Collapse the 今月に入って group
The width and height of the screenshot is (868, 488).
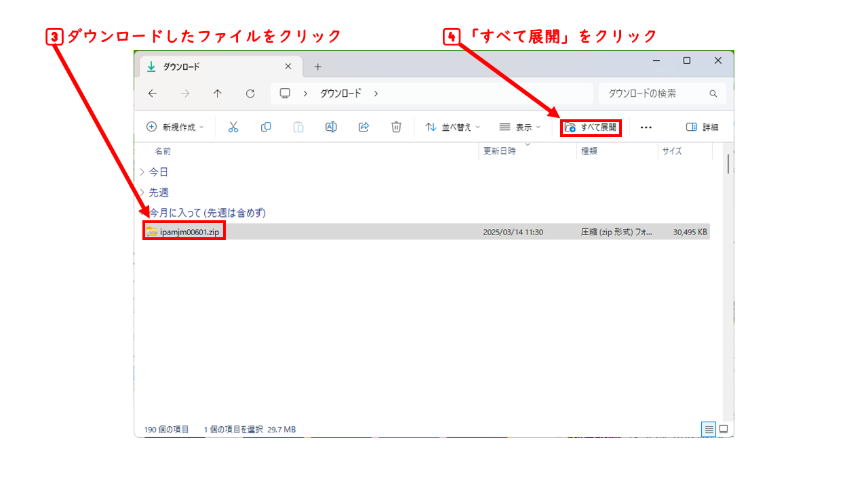[142, 213]
